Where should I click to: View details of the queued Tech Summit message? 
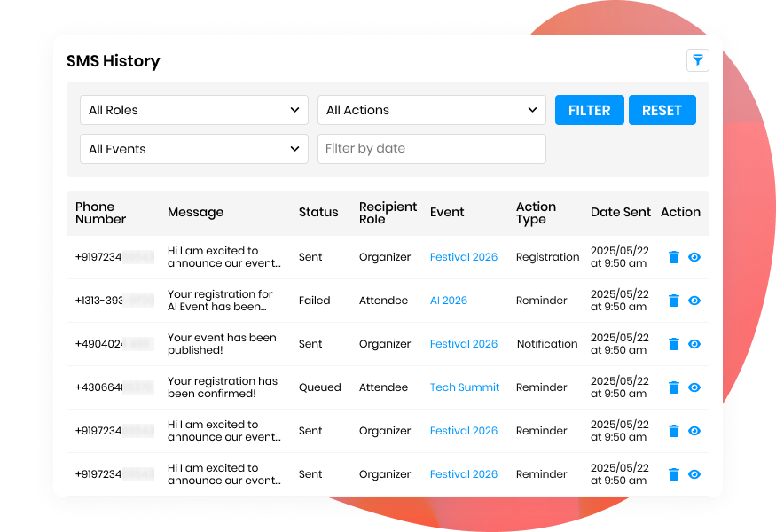(694, 387)
